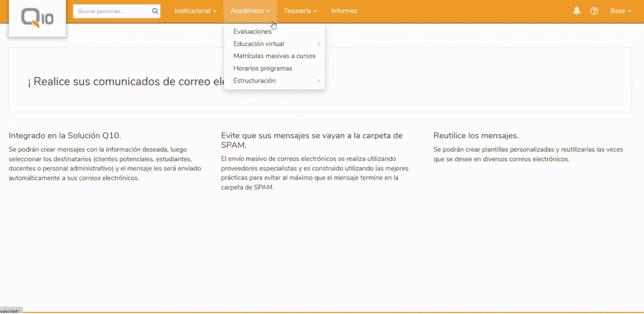Open the Institucional dropdown menu

coord(195,11)
